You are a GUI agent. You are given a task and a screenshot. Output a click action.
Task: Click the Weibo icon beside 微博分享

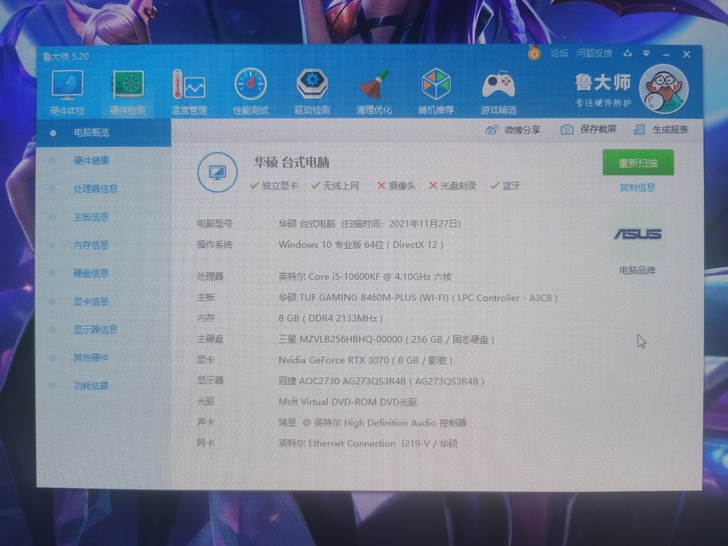(491, 130)
